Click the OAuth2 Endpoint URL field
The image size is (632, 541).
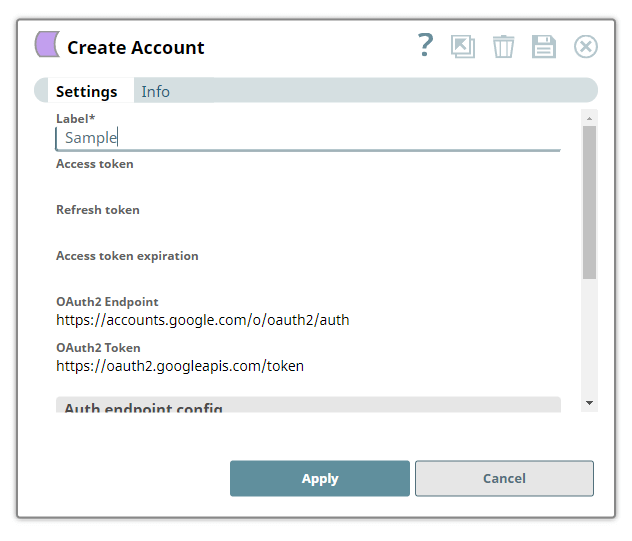pyautogui.click(x=307, y=321)
